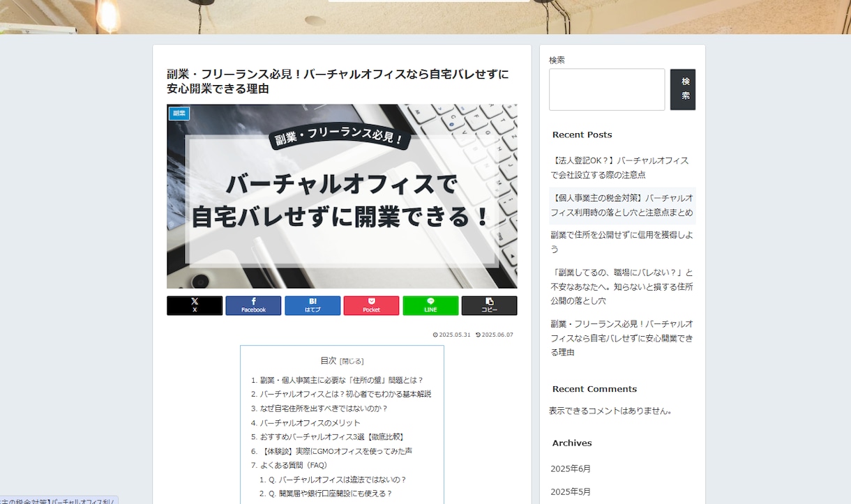851x504 pixels.
Task: Bookmark the post with はてブ
Action: coord(312,305)
